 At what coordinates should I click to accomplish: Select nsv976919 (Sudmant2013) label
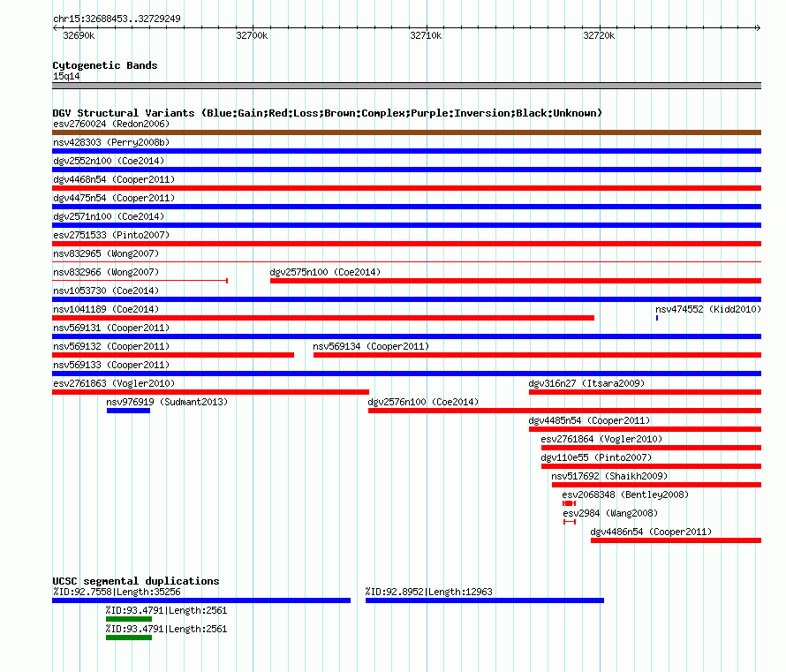(167, 402)
